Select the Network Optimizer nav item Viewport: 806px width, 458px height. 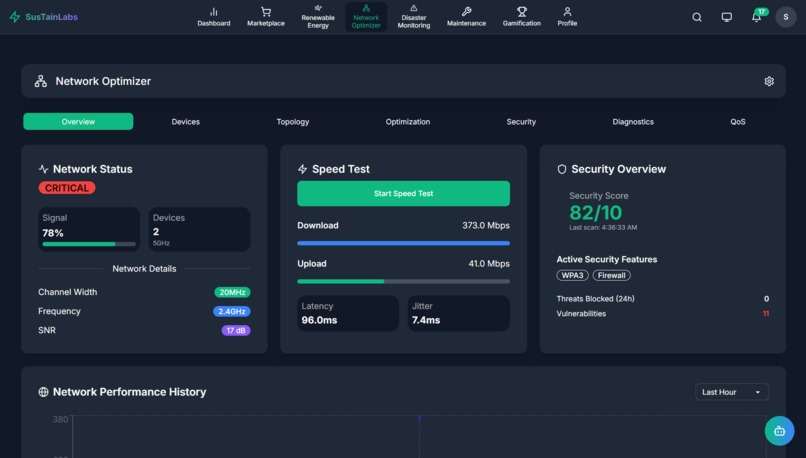[366, 17]
